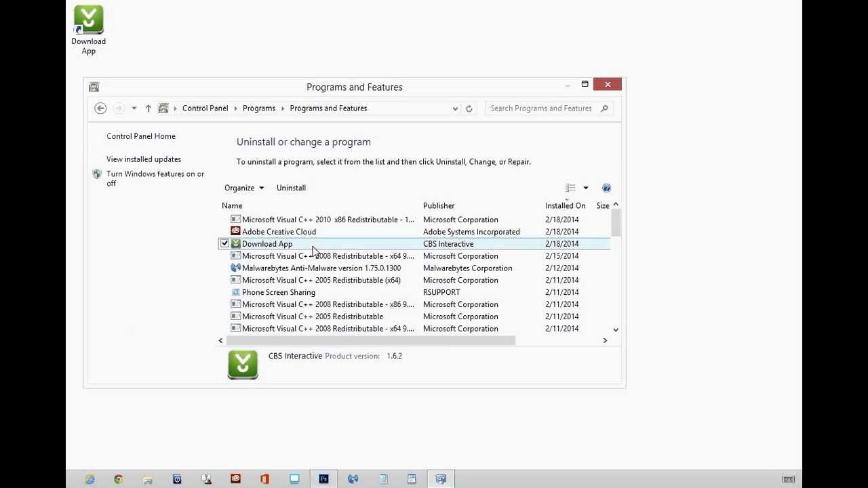Viewport: 868px width, 488px height.
Task: Click the Adobe Systems Incorporated publisher cell
Action: pyautogui.click(x=471, y=232)
